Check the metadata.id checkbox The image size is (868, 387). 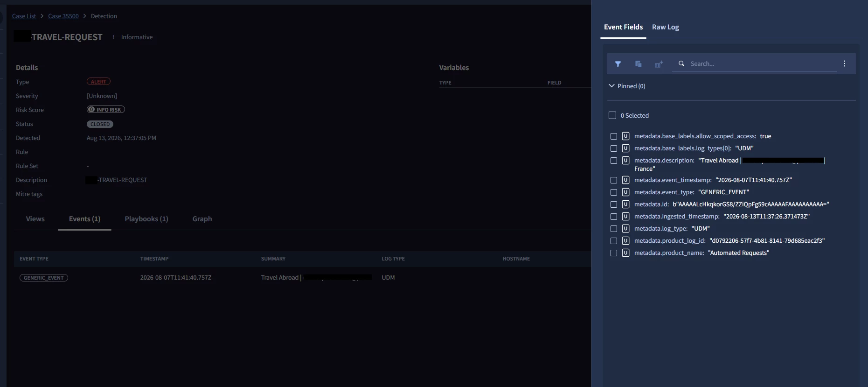click(614, 204)
